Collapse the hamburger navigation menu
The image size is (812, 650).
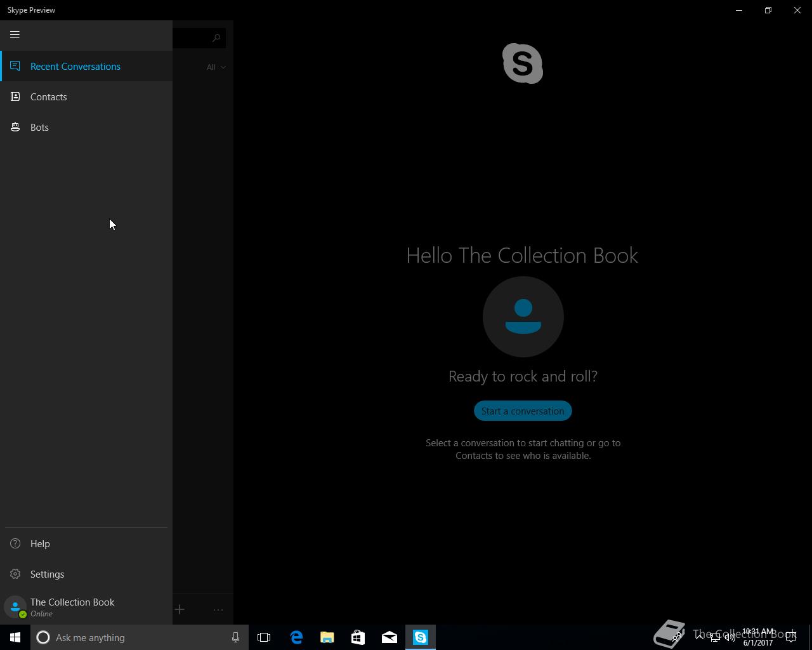point(15,35)
